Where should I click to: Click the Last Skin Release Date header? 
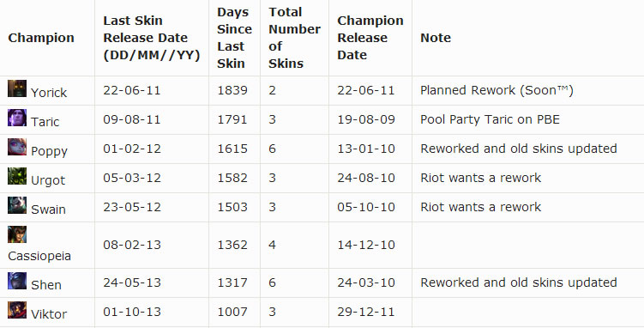[x=152, y=38]
